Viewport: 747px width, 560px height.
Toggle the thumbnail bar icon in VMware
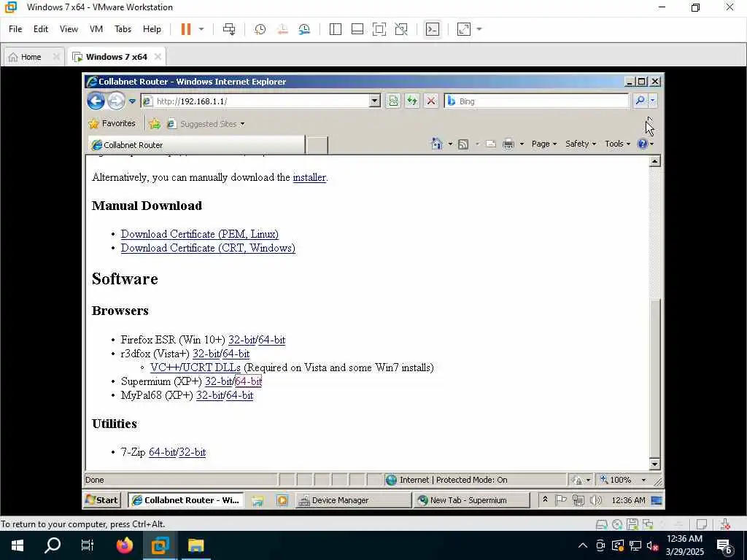[357, 29]
